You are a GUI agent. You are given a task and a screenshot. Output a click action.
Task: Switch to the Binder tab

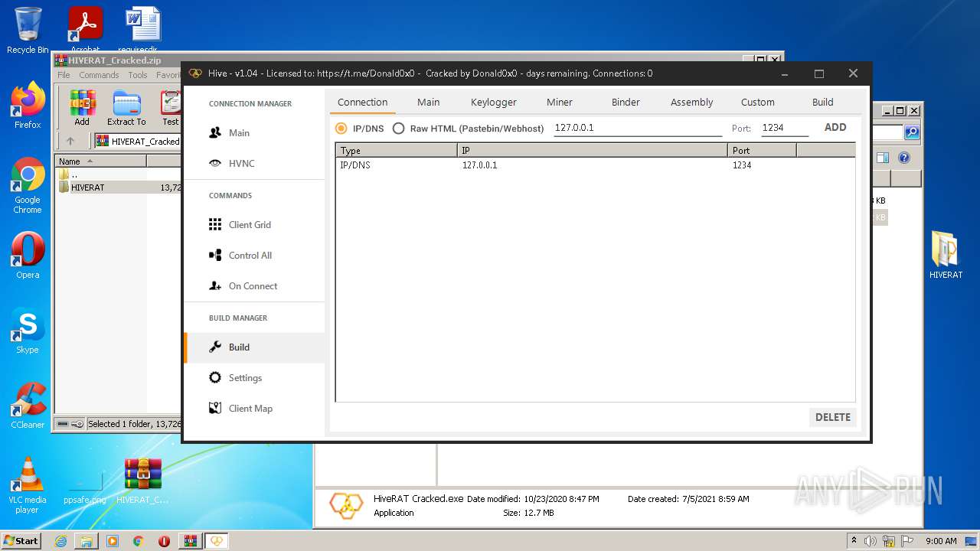click(x=626, y=102)
